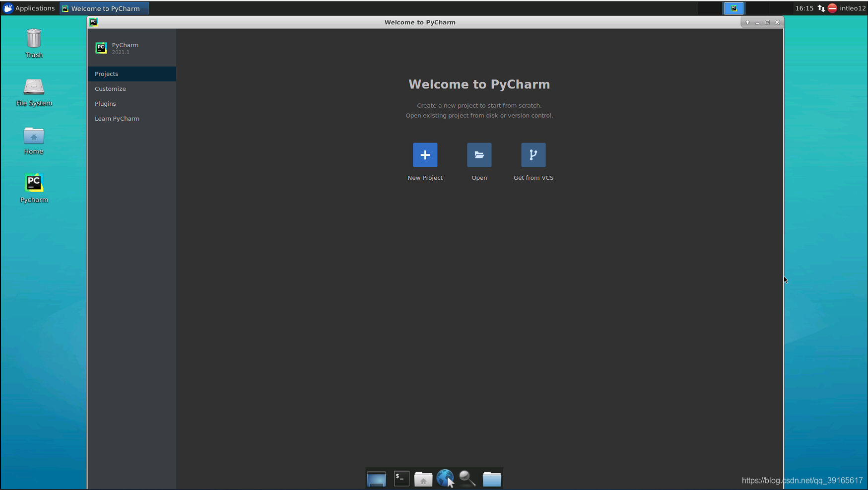868x490 pixels.
Task: Launch the terminal from bottom dock
Action: click(401, 479)
